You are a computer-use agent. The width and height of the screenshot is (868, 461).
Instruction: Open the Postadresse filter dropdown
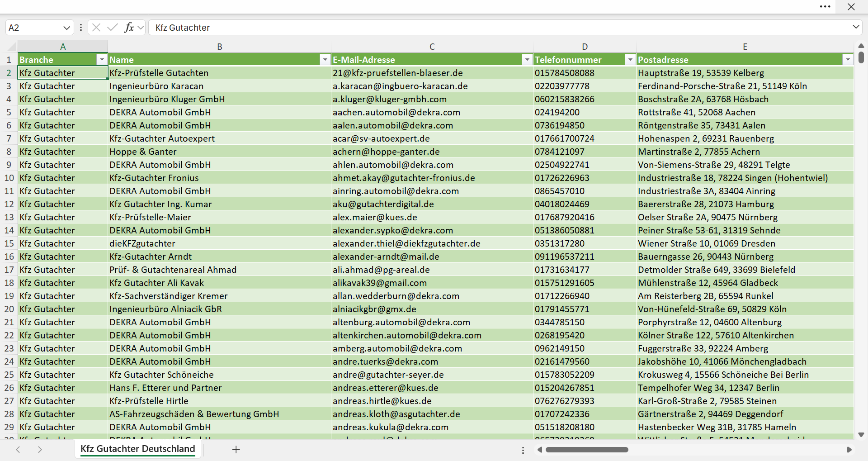[x=848, y=60]
